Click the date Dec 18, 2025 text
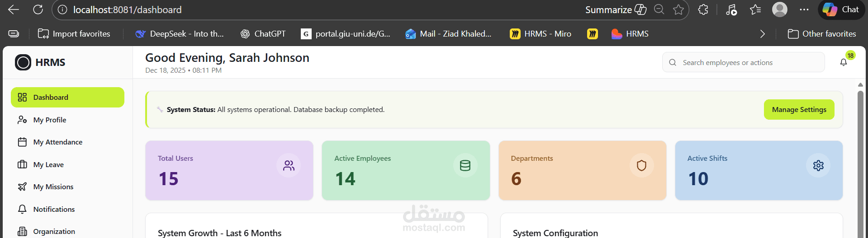This screenshot has height=238, width=868. click(x=166, y=70)
